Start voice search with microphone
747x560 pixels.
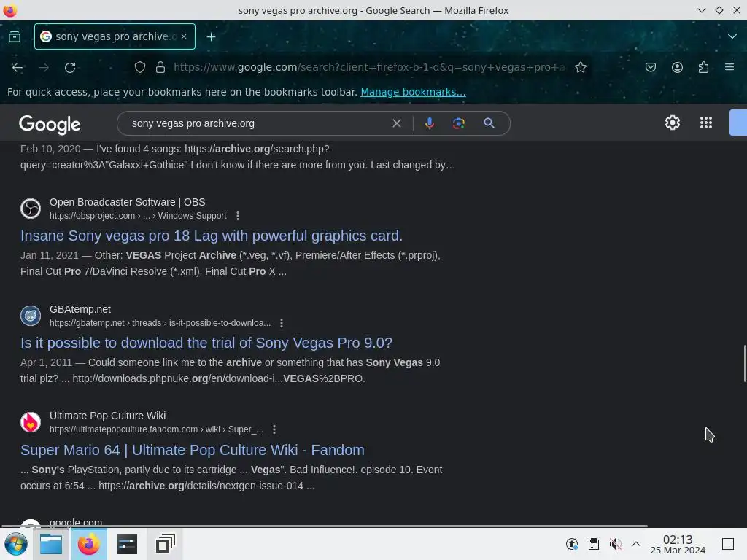pyautogui.click(x=429, y=123)
